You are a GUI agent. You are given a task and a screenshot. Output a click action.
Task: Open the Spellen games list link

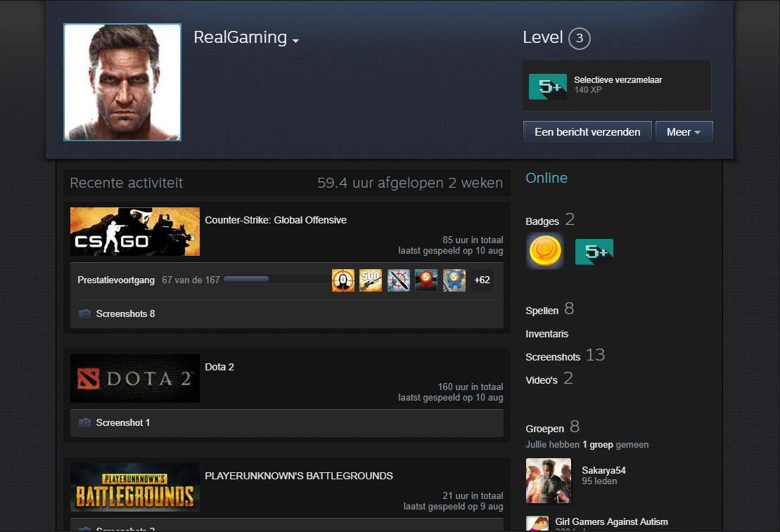542,311
